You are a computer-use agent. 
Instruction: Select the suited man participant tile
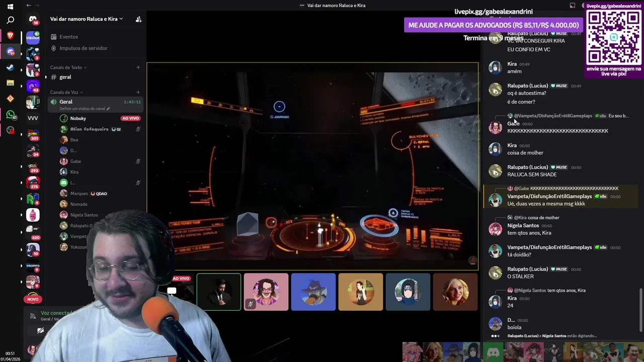coord(219,292)
